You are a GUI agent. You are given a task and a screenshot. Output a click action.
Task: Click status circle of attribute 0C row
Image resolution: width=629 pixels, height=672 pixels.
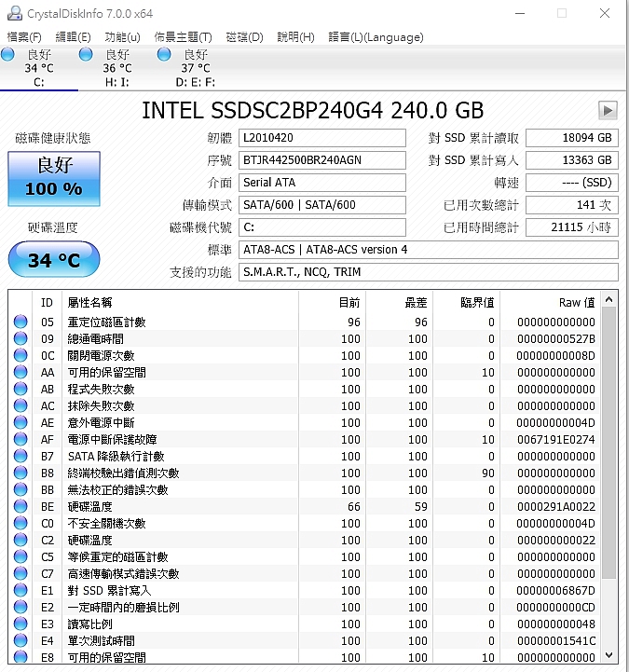pyautogui.click(x=21, y=355)
